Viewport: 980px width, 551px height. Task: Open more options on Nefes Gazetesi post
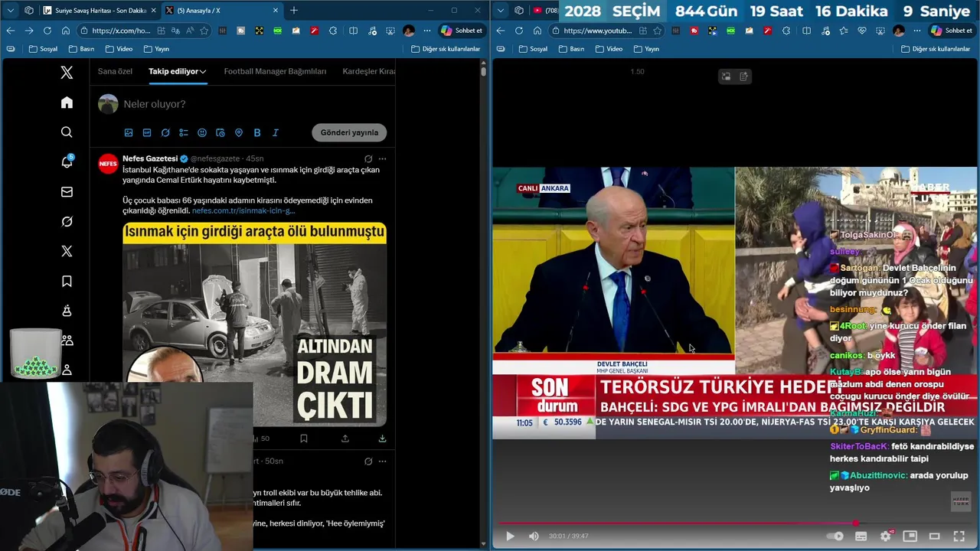click(x=382, y=159)
